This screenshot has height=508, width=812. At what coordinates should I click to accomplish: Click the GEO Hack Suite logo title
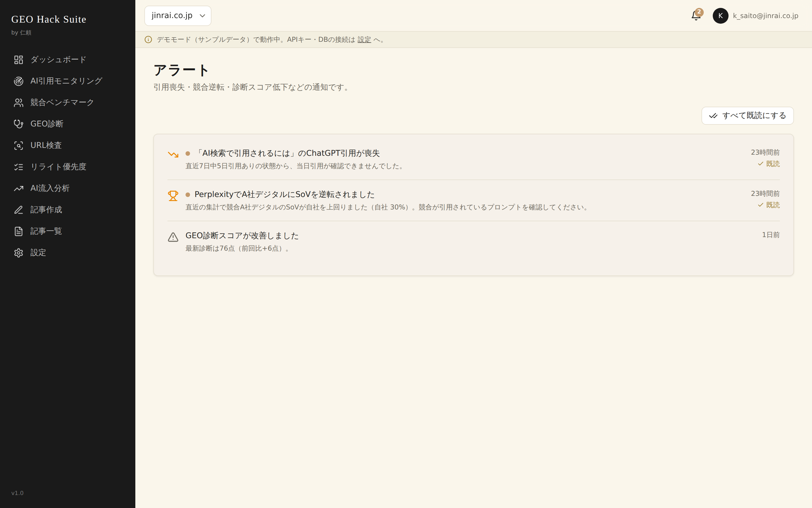49,19
